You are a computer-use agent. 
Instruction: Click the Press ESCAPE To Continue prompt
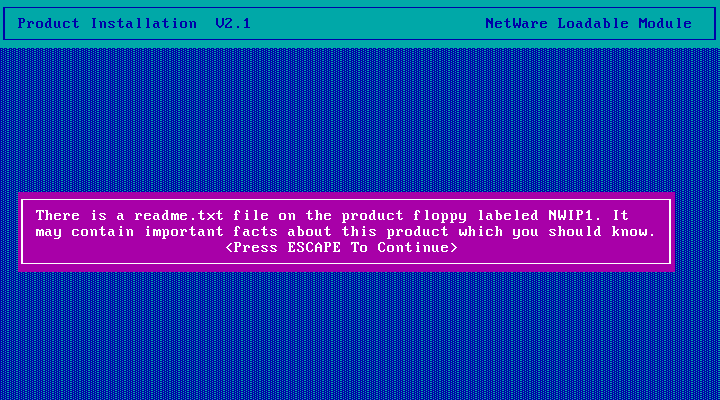[342, 248]
